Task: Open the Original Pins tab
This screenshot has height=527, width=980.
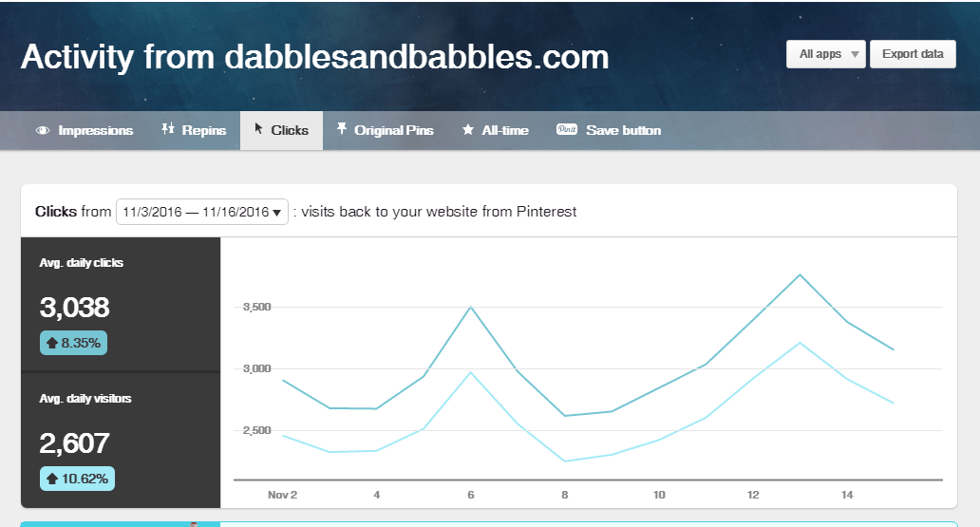Action: point(385,131)
